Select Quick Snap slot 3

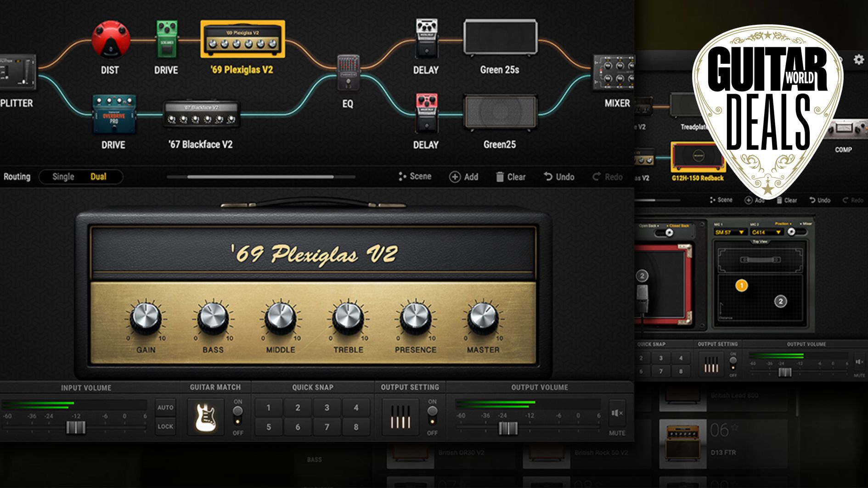pos(327,407)
